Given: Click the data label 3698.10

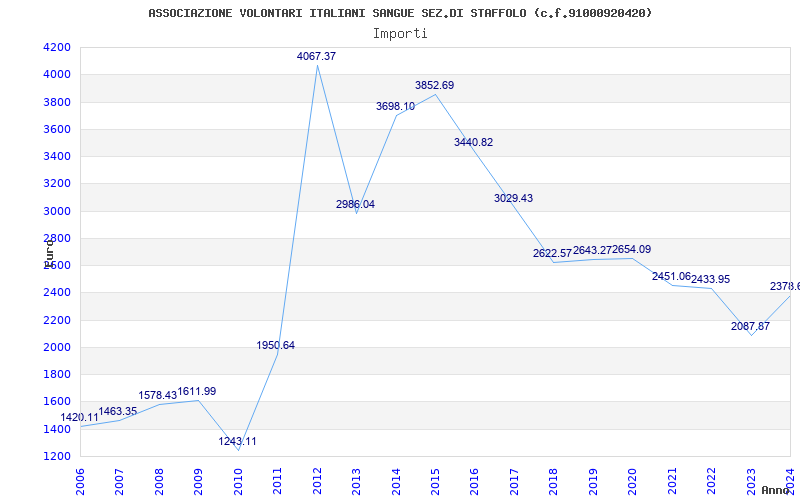Looking at the screenshot, I should click(x=395, y=106).
